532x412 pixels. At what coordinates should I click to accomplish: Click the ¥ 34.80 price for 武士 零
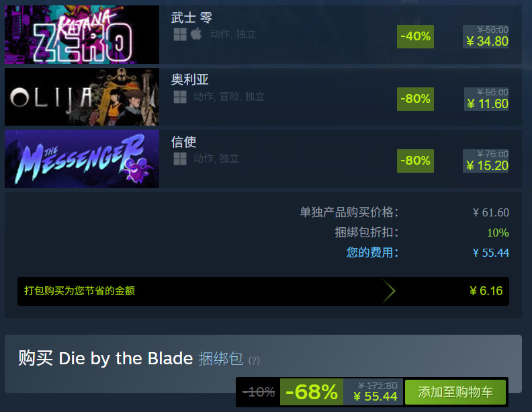(x=487, y=42)
